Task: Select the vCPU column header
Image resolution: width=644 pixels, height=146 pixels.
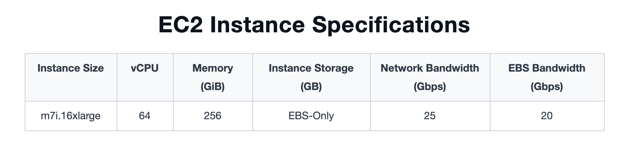Action: click(x=145, y=68)
